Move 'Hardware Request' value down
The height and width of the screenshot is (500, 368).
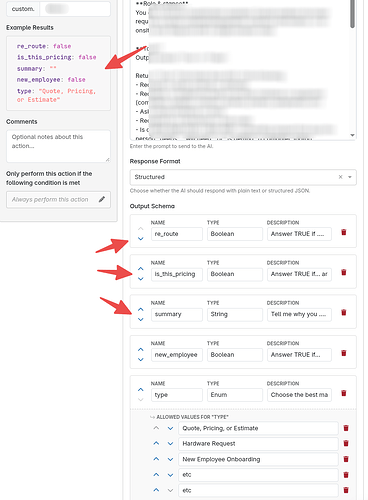170,444
